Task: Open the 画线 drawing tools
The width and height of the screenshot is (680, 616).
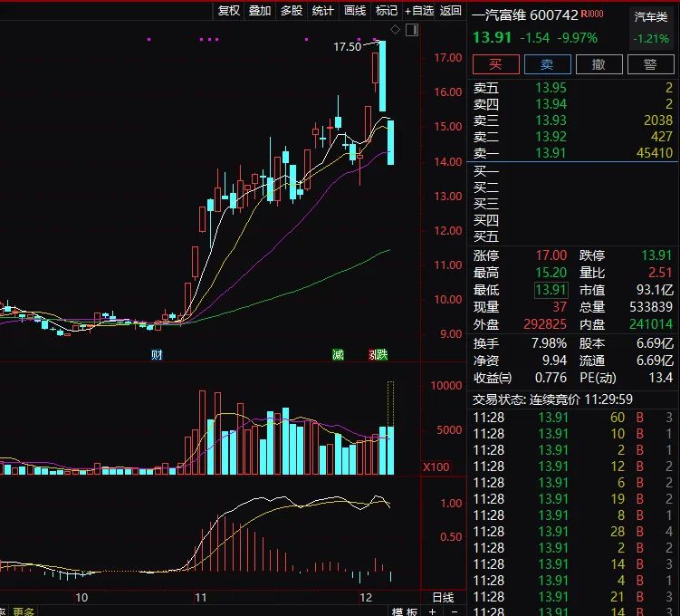Action: click(x=355, y=10)
